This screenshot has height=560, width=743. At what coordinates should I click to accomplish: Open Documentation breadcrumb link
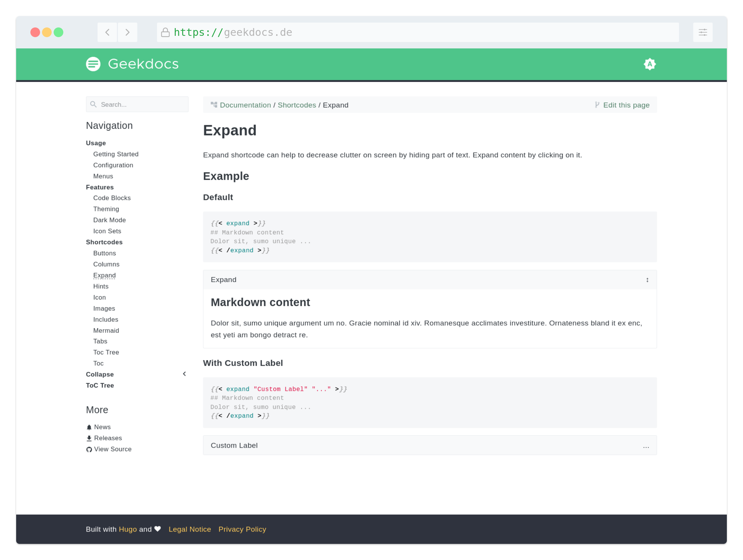[x=245, y=105]
